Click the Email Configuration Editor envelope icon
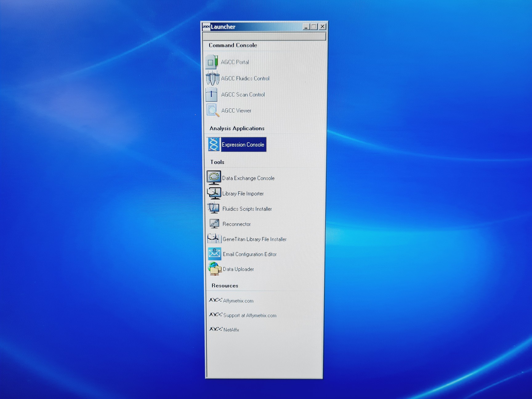 click(215, 254)
